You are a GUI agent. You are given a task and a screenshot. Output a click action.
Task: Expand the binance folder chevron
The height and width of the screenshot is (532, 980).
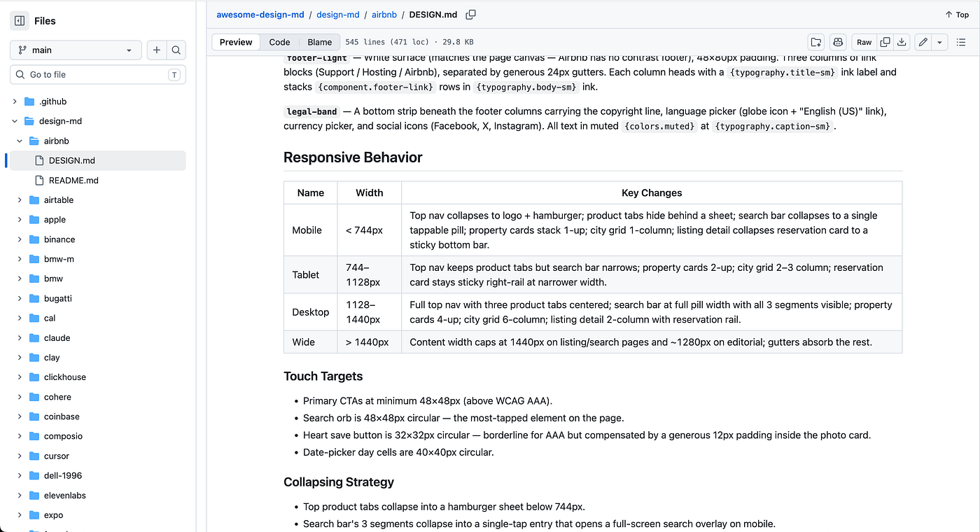click(x=20, y=239)
